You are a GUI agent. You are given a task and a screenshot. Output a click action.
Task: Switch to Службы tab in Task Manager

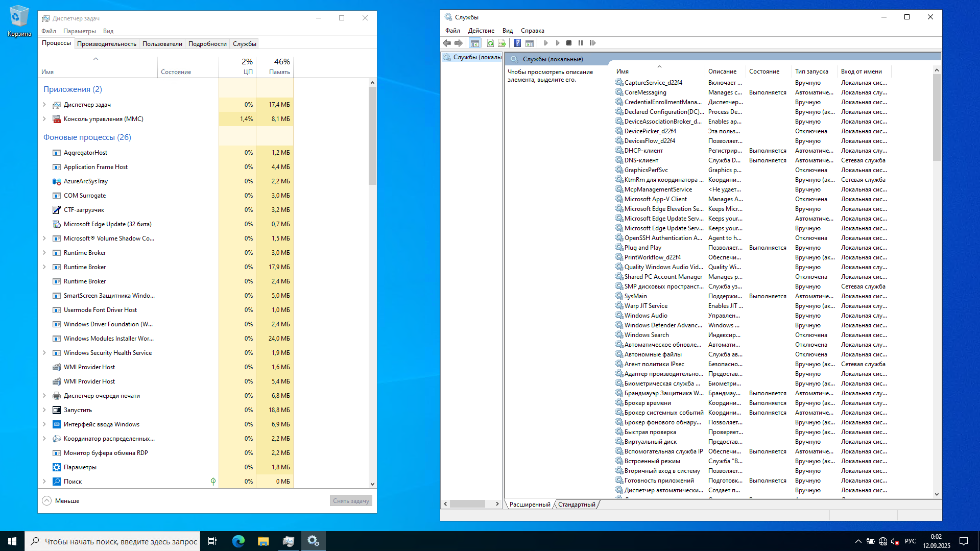pyautogui.click(x=245, y=44)
